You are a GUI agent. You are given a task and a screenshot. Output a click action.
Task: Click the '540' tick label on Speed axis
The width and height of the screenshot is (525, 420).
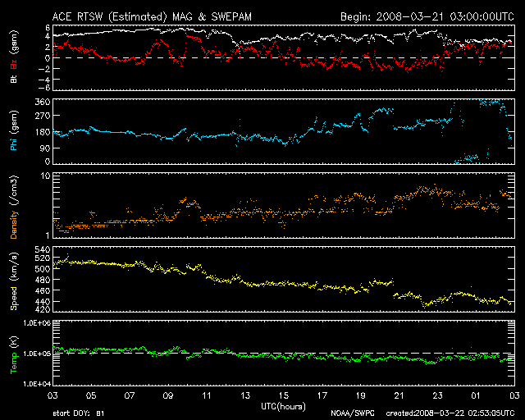point(43,250)
